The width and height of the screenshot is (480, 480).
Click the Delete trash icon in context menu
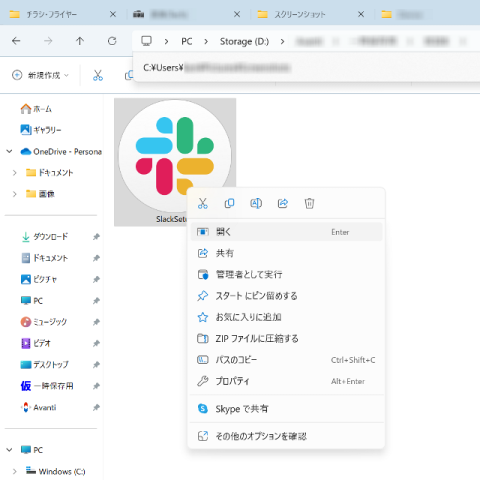click(309, 203)
